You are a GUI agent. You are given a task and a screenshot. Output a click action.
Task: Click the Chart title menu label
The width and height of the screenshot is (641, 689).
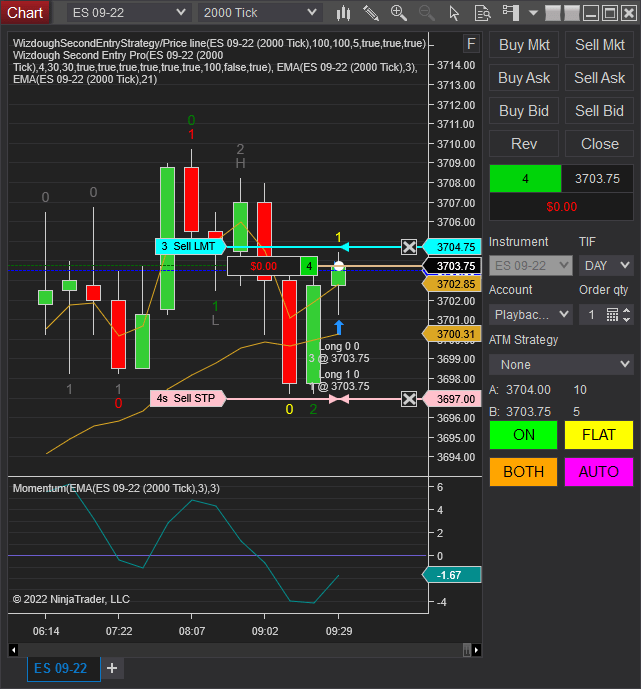click(25, 13)
